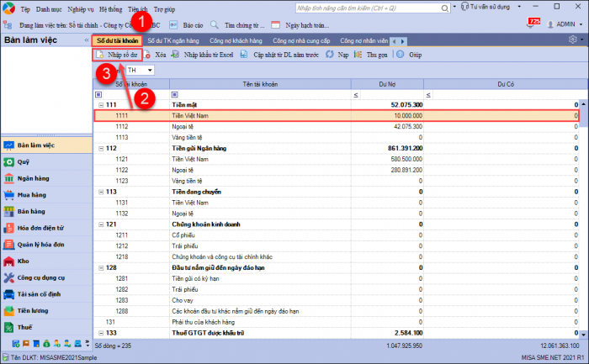Image resolution: width=589 pixels, height=364 pixels.
Task: Open the Quỹ module in sidebar
Action: [x=23, y=161]
